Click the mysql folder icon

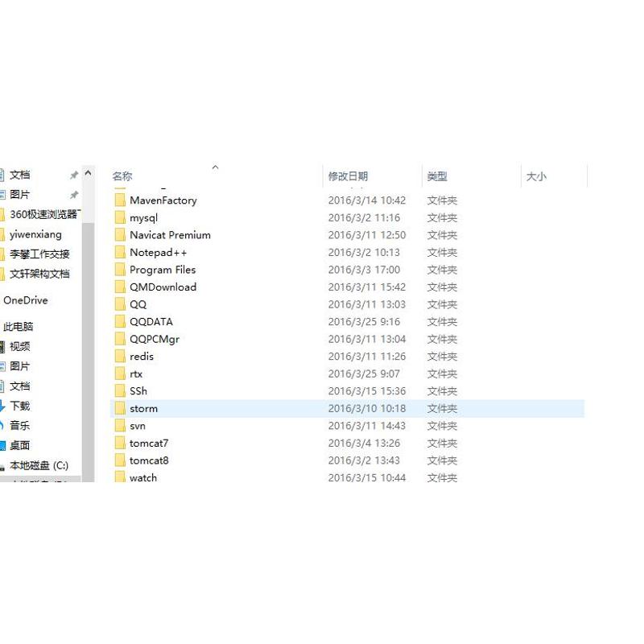point(120,217)
